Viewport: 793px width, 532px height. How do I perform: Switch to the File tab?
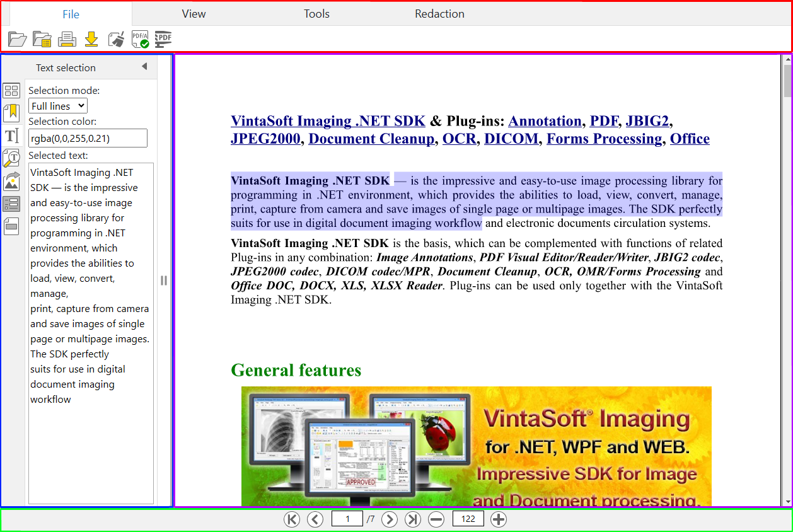pos(71,14)
